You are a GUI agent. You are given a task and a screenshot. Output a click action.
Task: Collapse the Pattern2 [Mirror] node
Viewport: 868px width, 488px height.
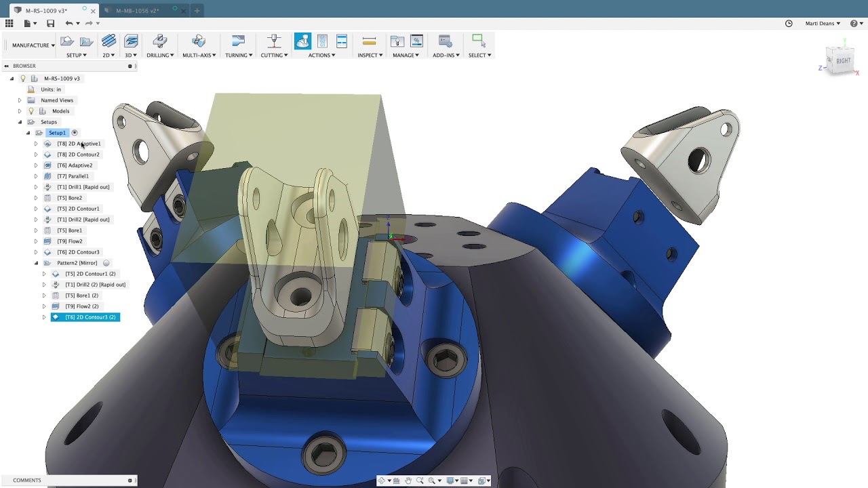(36, 263)
